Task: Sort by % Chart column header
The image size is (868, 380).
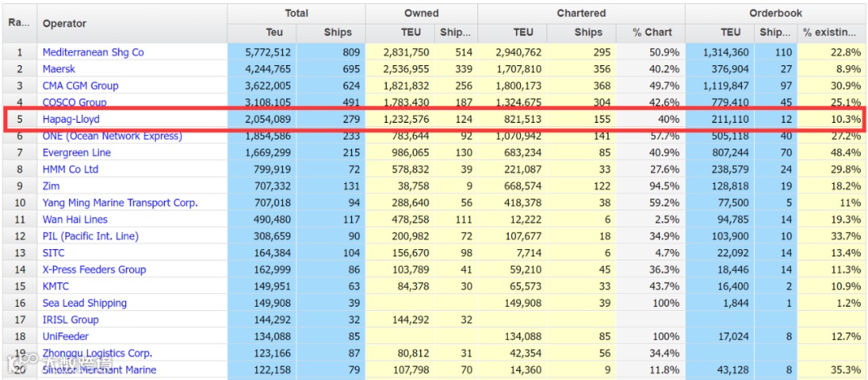Action: click(x=650, y=33)
